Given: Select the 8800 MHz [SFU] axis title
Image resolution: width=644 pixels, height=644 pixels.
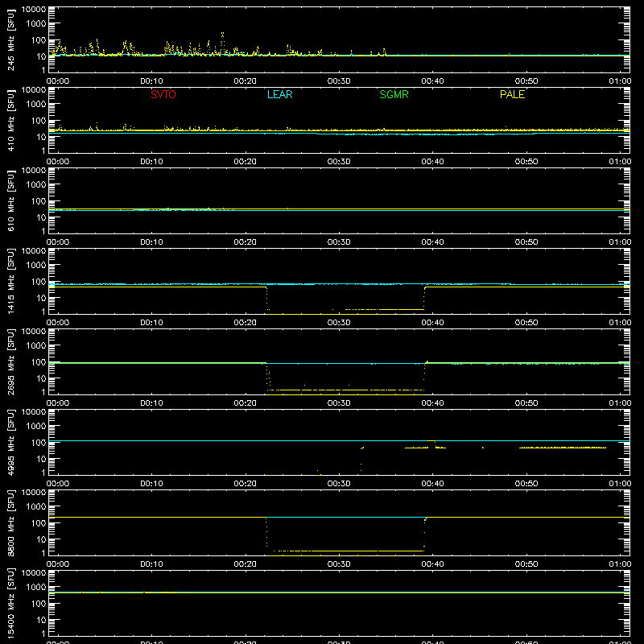Looking at the screenshot, I should click(11, 522).
